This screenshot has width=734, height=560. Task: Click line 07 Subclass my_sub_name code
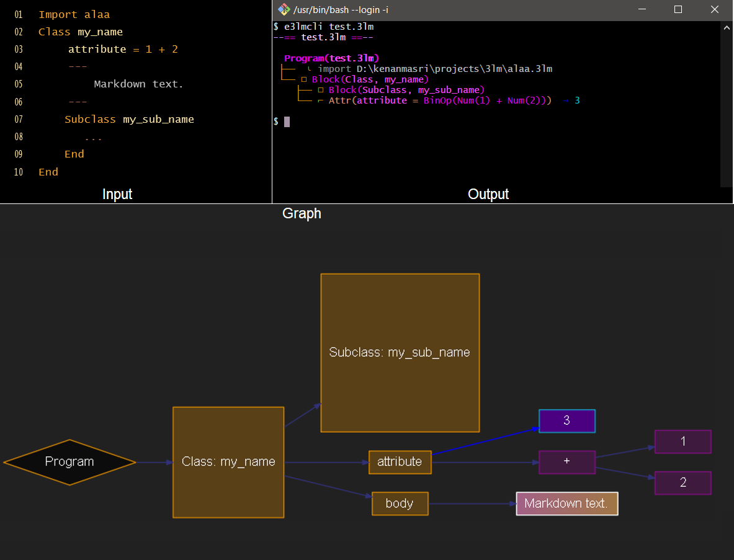coord(129,119)
